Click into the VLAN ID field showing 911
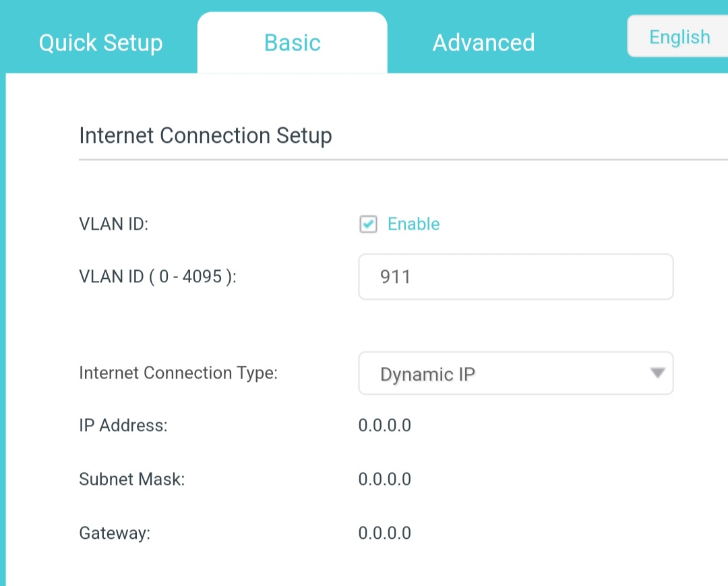This screenshot has height=586, width=728. 516,277
